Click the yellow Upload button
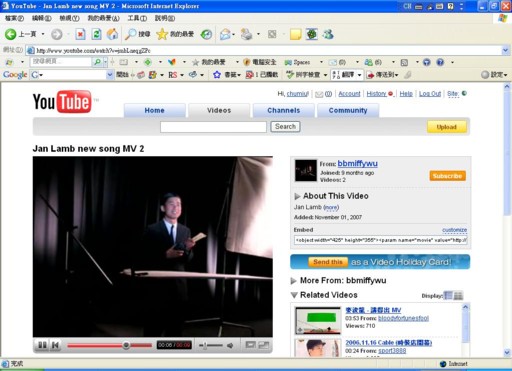The image size is (512, 371). click(x=447, y=127)
